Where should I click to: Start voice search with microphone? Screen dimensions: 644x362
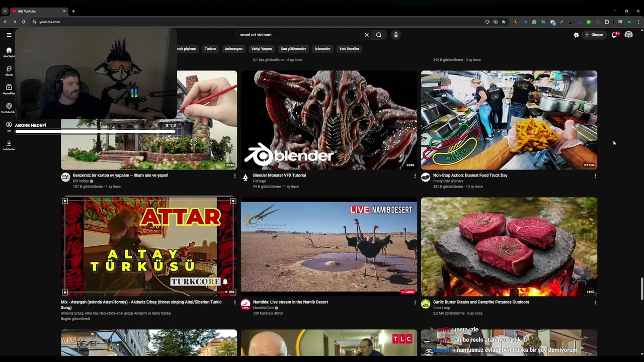(x=396, y=35)
